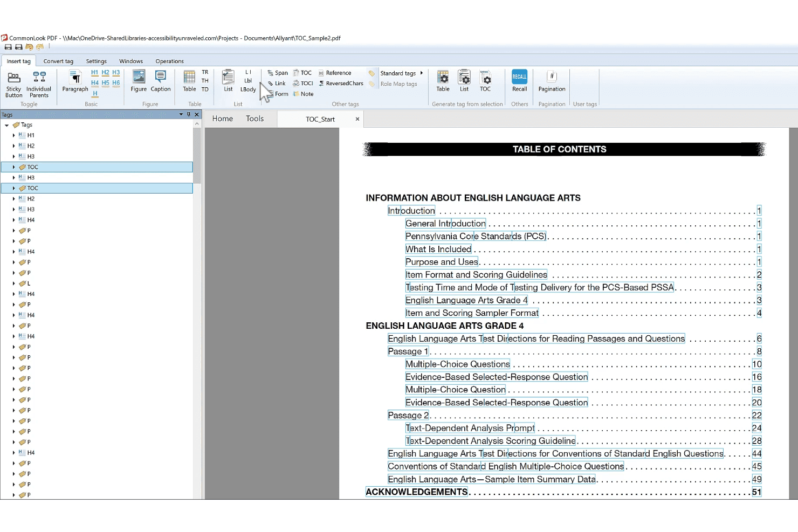The height and width of the screenshot is (532, 798).
Task: Insert a List tag from the List group
Action: (x=228, y=81)
